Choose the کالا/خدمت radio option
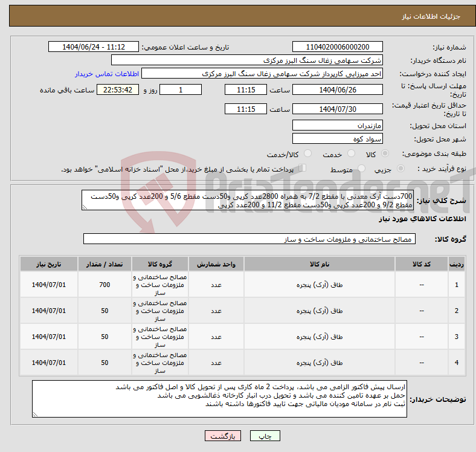Image resolution: width=476 pixels, height=452 pixels. 307,155
